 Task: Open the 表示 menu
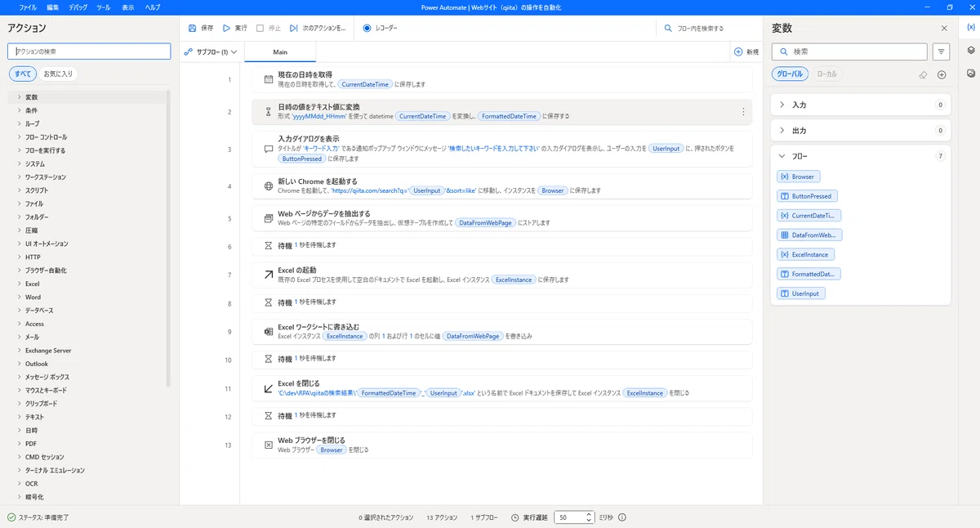[x=128, y=7]
